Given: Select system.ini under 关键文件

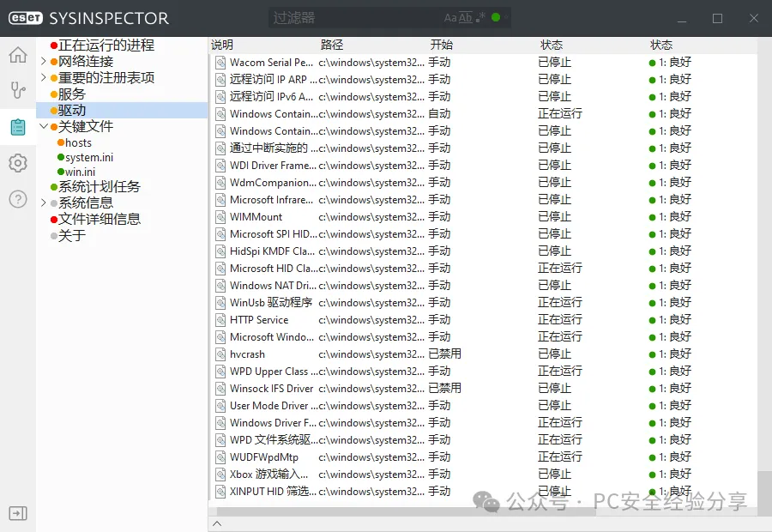Looking at the screenshot, I should pyautogui.click(x=89, y=157).
